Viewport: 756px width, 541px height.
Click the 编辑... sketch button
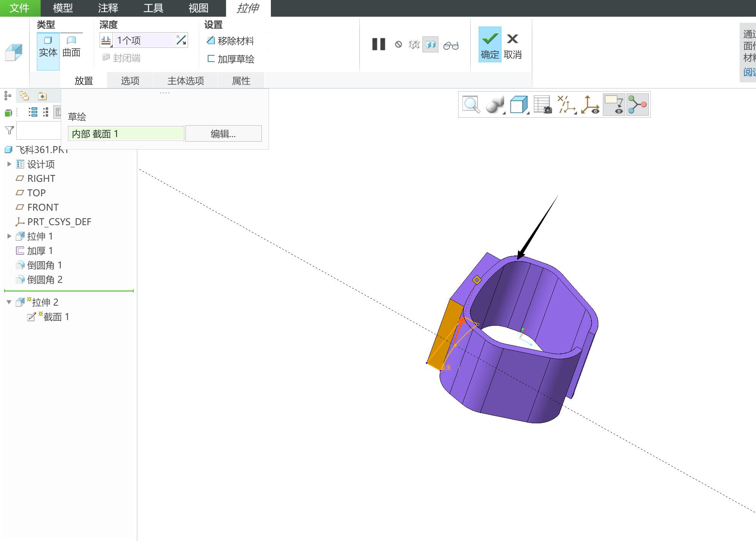coord(223,134)
